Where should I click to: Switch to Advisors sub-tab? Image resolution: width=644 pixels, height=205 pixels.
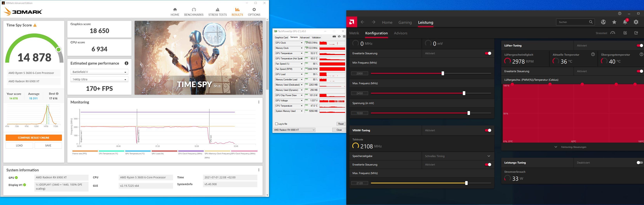click(x=400, y=33)
